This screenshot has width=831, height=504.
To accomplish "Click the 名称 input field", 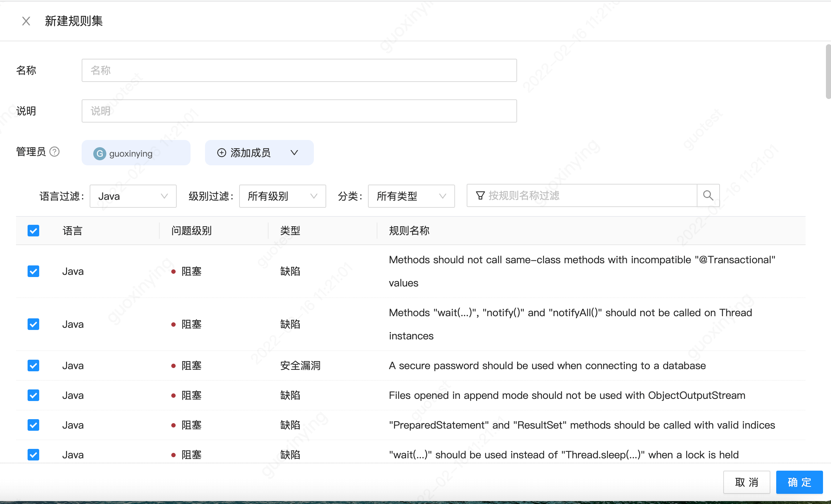I will coord(299,70).
